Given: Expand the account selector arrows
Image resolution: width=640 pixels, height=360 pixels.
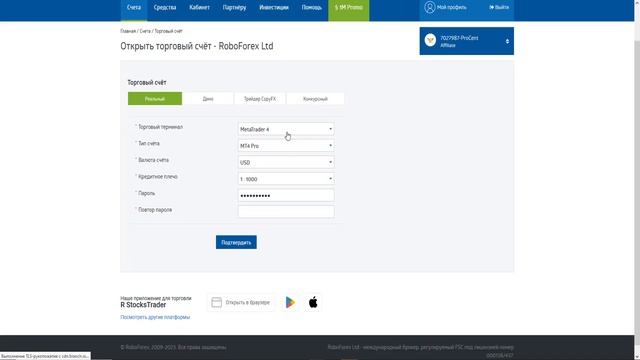Looking at the screenshot, I should [x=507, y=41].
